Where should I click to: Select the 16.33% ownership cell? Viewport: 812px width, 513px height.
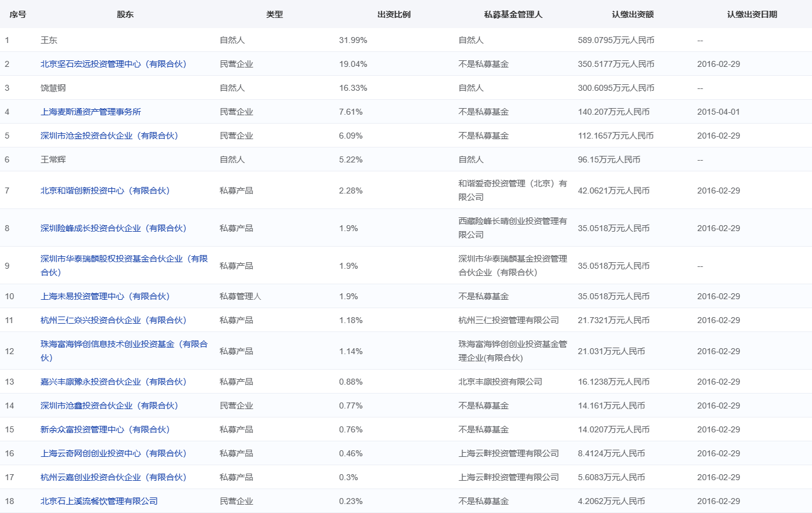pyautogui.click(x=353, y=88)
